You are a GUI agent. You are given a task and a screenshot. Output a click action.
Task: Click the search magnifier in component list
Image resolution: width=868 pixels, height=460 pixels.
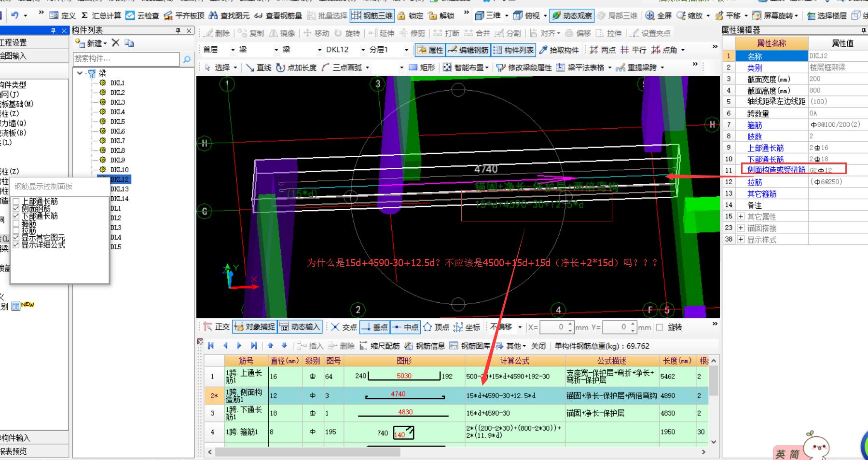click(187, 59)
